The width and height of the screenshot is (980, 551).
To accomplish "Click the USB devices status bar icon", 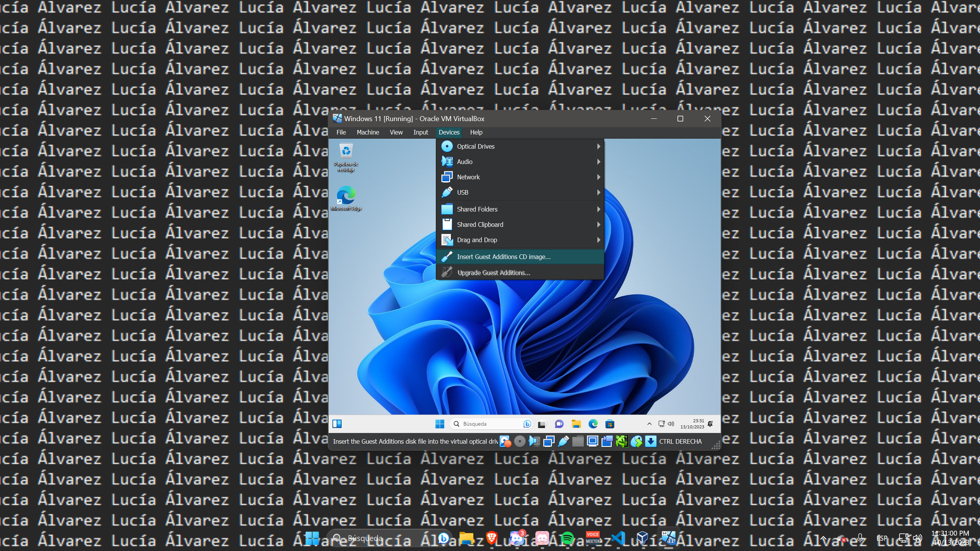I will click(563, 441).
